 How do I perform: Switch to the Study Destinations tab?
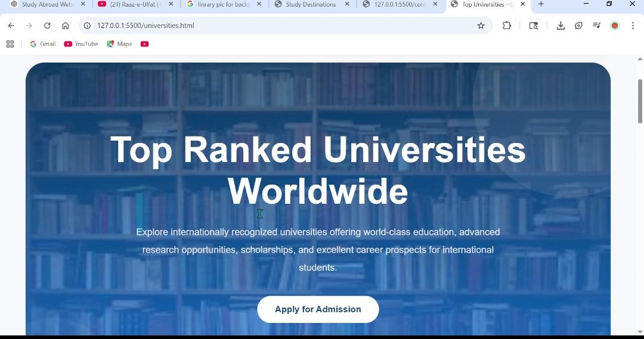(x=311, y=5)
